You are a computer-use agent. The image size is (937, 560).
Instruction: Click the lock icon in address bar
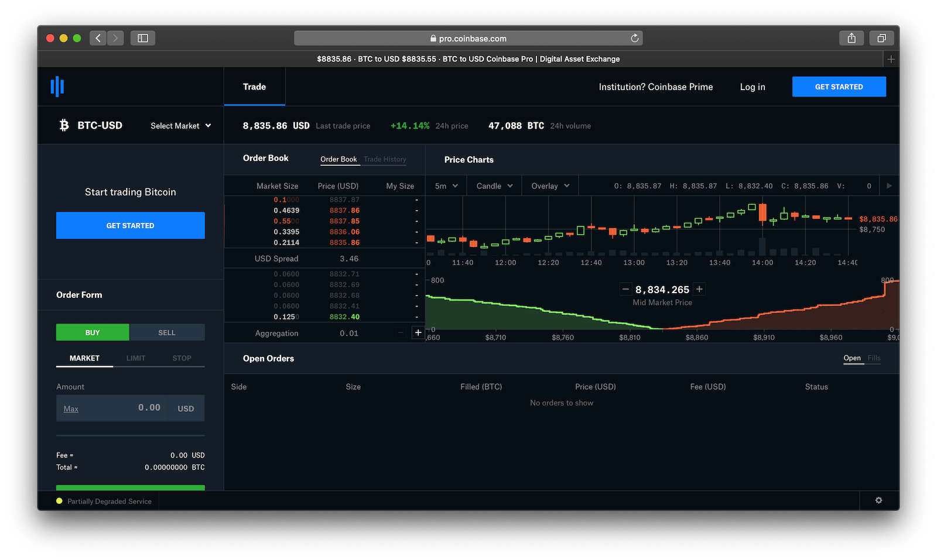click(433, 38)
